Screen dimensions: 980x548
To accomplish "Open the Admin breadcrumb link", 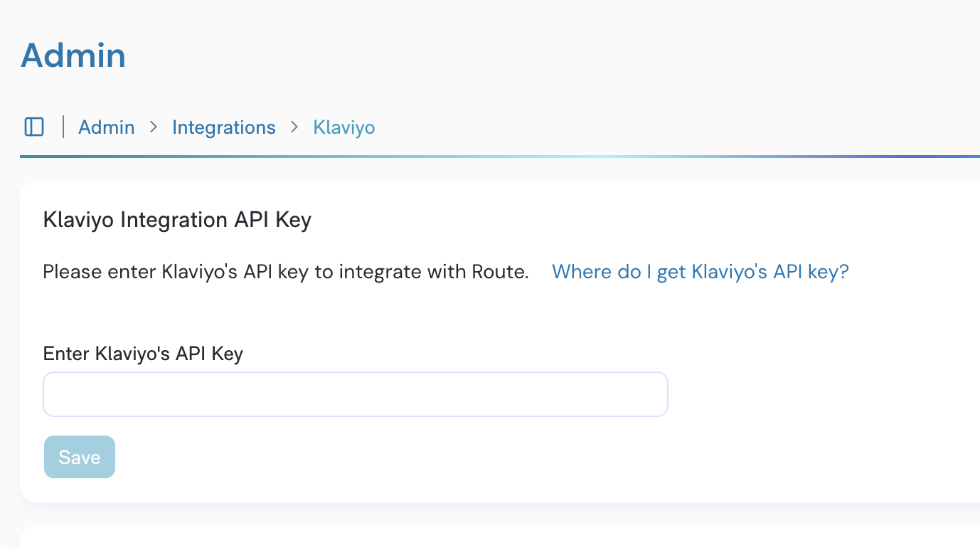I will [107, 127].
